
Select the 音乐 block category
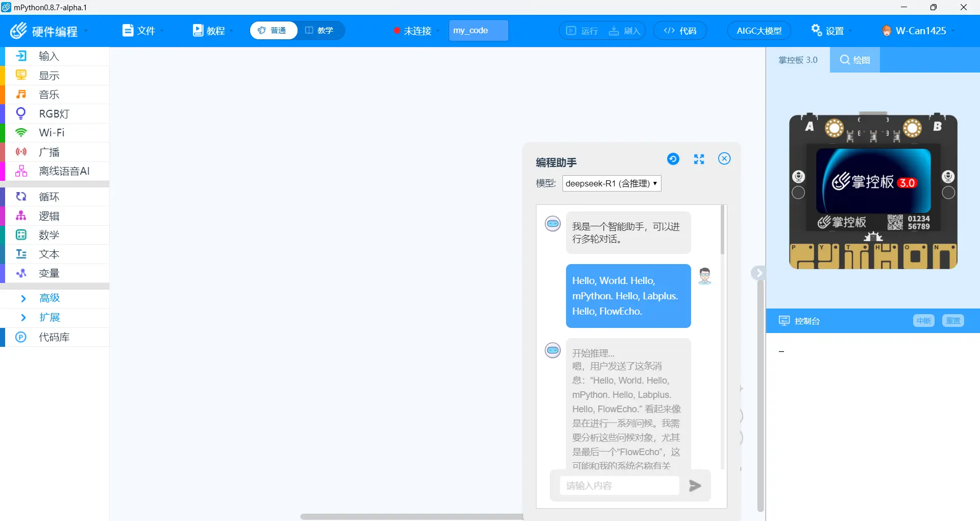tap(49, 94)
